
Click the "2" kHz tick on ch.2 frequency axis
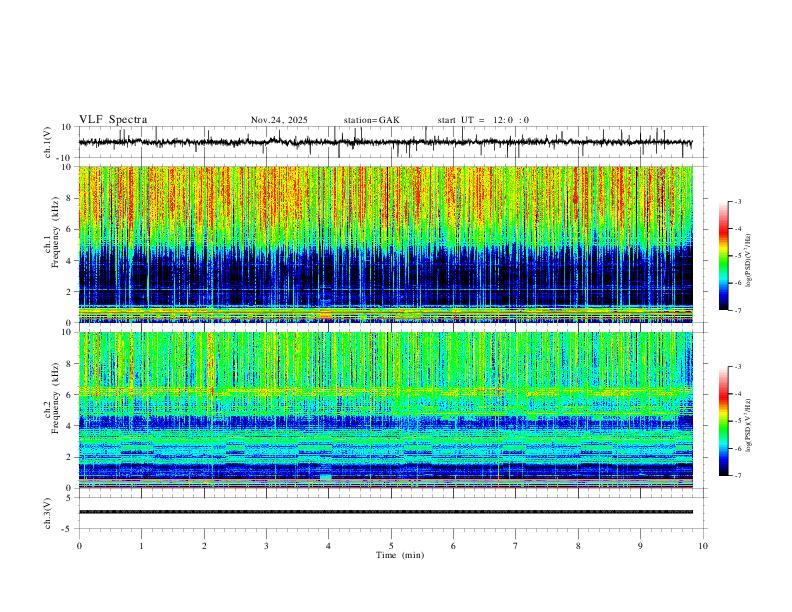point(70,457)
